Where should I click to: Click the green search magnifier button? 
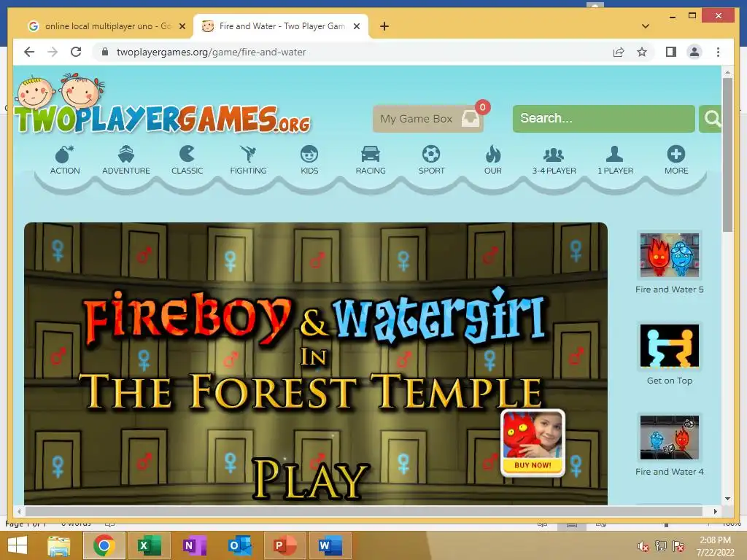(711, 119)
